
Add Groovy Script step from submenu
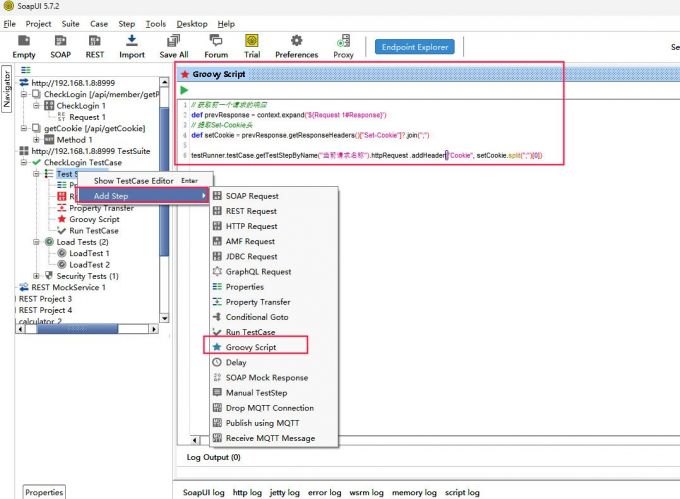click(273, 347)
